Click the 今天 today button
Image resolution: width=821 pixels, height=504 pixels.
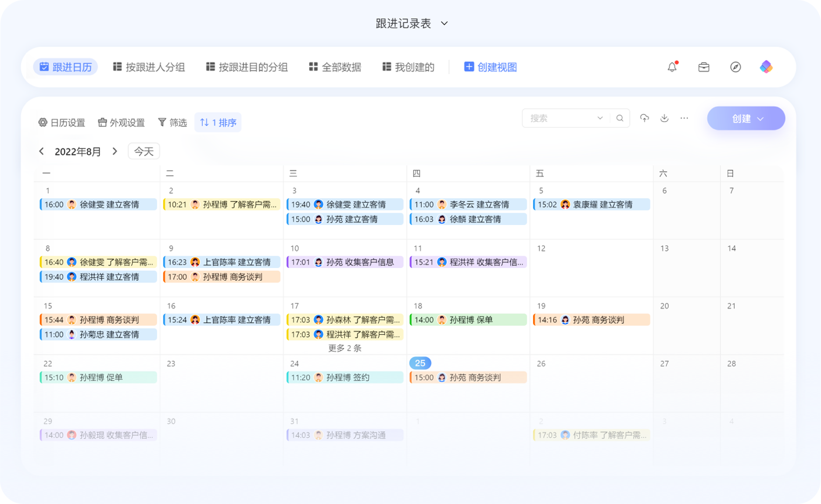pyautogui.click(x=144, y=151)
